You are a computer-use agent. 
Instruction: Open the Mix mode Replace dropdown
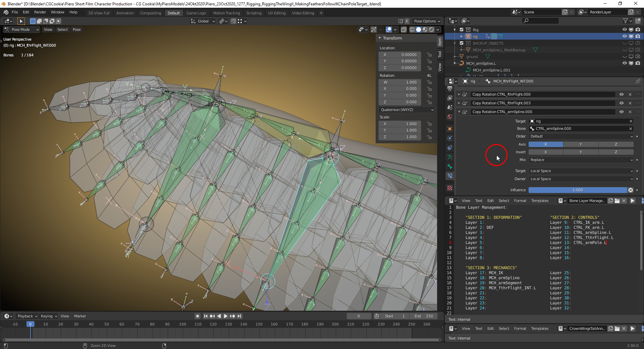(581, 160)
